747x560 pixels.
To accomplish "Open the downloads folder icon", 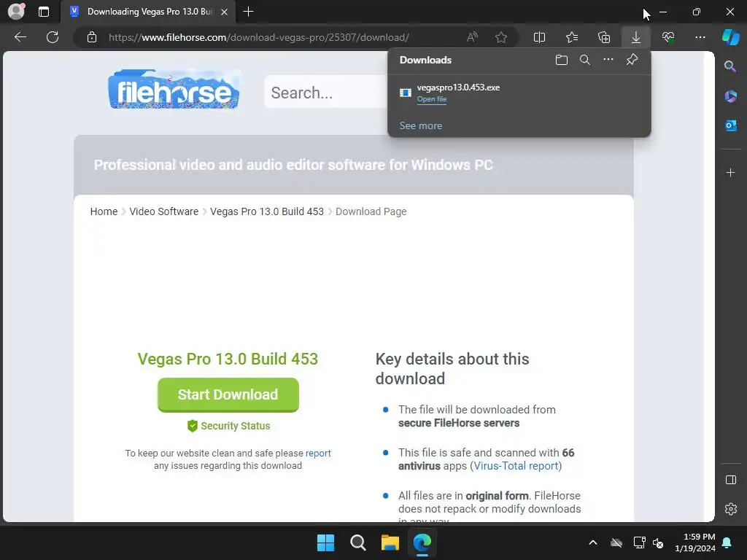I will 562,60.
